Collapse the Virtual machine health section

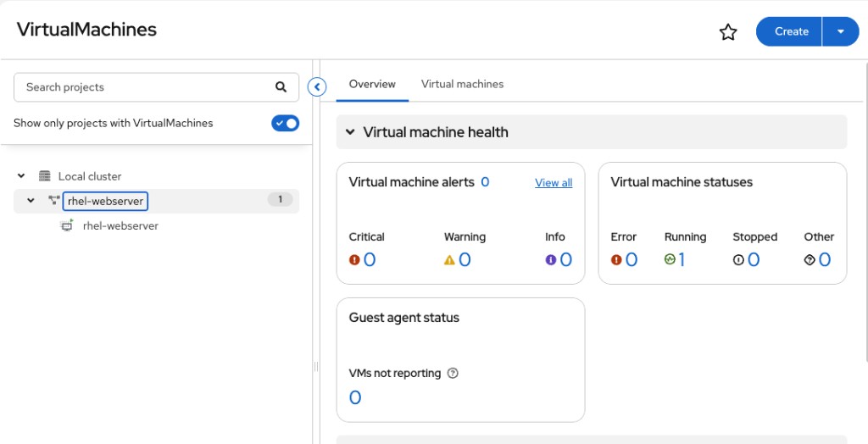tap(350, 132)
